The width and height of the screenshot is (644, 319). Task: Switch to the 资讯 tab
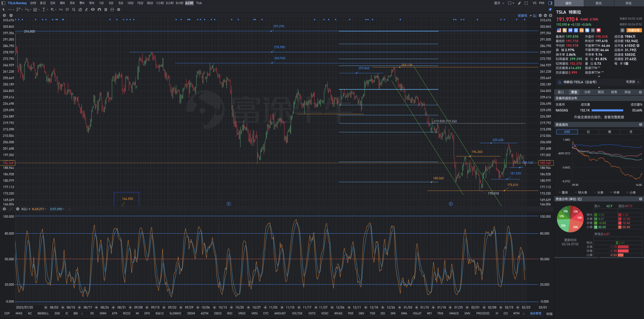coord(599,3)
